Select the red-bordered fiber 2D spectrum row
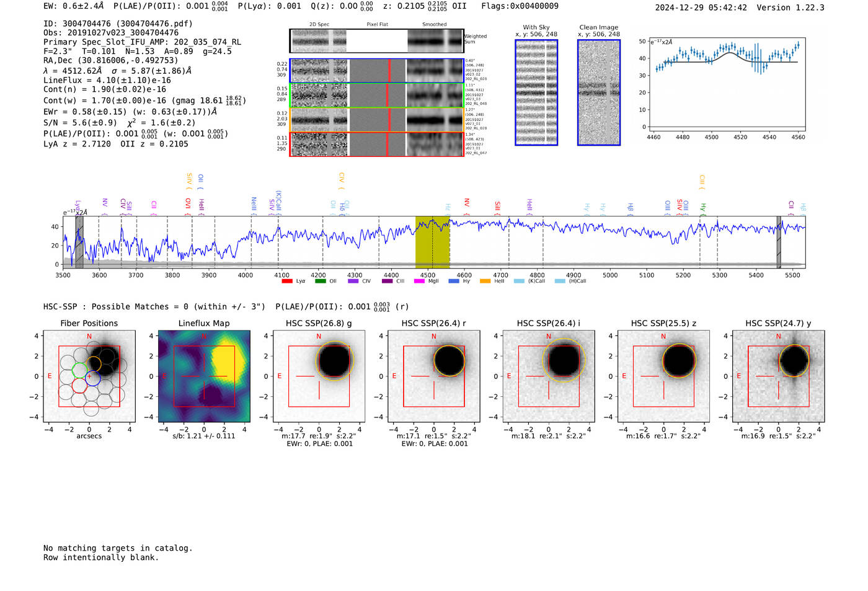 click(377, 144)
